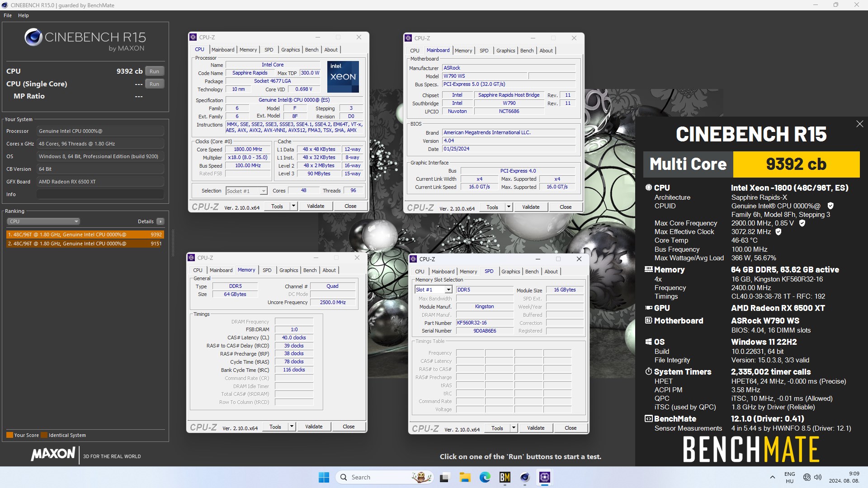Open File Explorer from taskbar
The height and width of the screenshot is (488, 868).
(465, 477)
